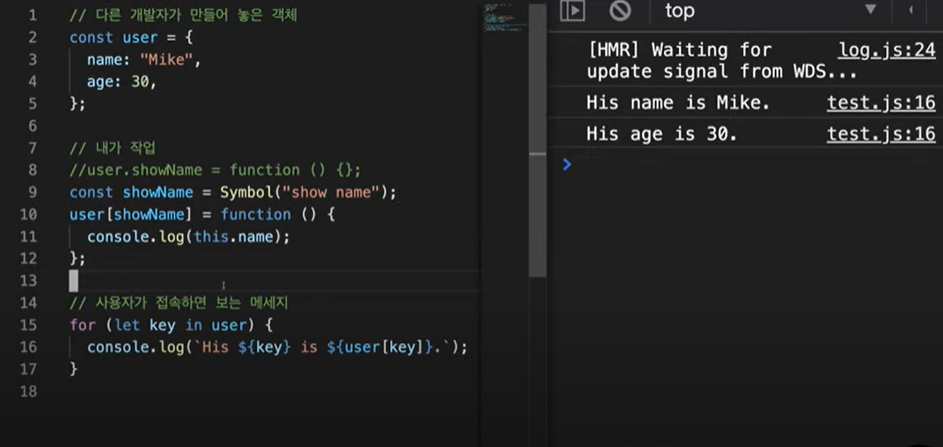Click the 'for (let key in user) {' line
The width and height of the screenshot is (943, 447).
[x=171, y=325]
